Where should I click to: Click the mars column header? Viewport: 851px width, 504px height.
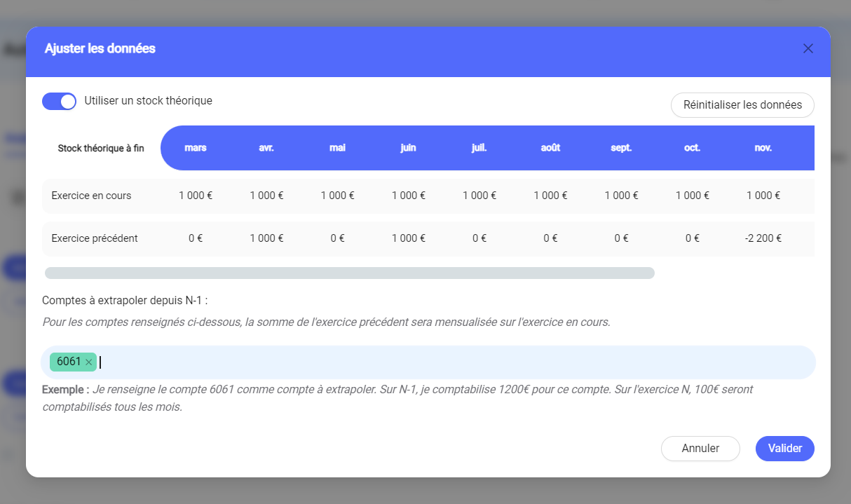tap(196, 148)
